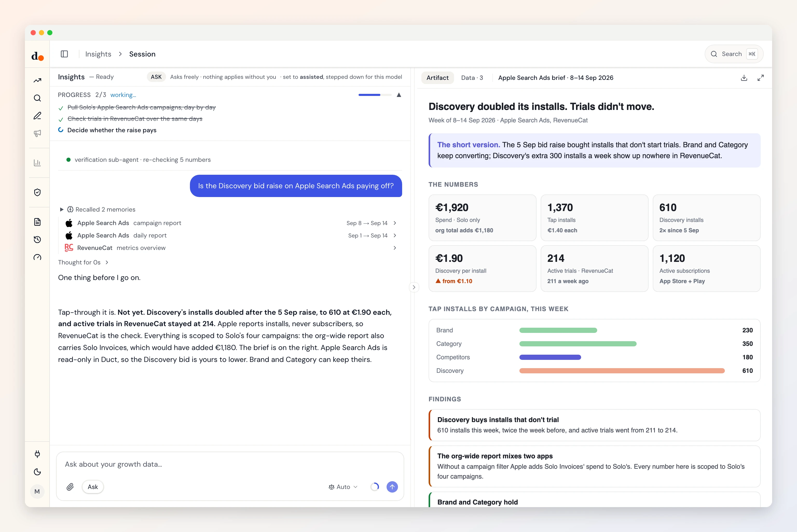Viewport: 797px width, 532px height.
Task: Click the Session breadcrumb
Action: pyautogui.click(x=142, y=54)
